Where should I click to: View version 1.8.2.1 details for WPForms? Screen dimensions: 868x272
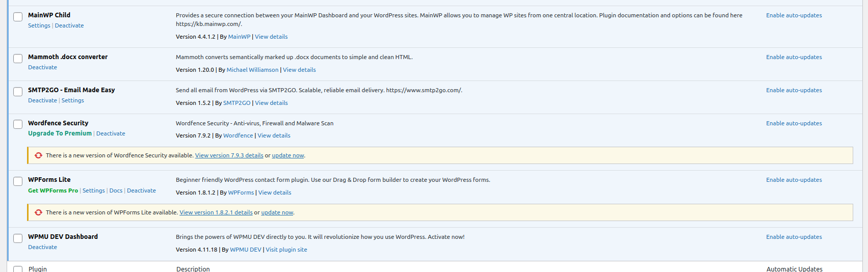coord(216,212)
